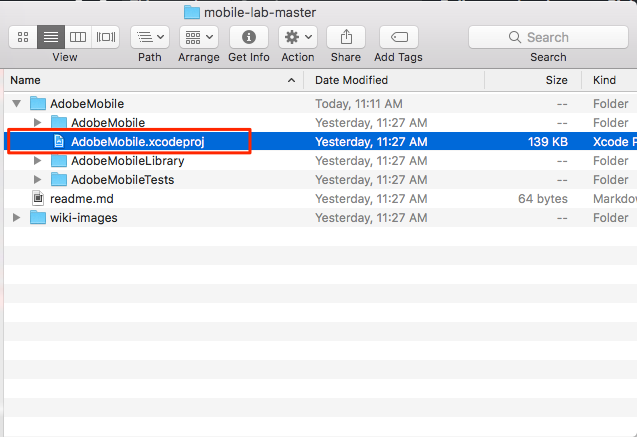Image resolution: width=637 pixels, height=437 pixels.
Task: Select the readme.md file
Action: [x=321, y=199]
